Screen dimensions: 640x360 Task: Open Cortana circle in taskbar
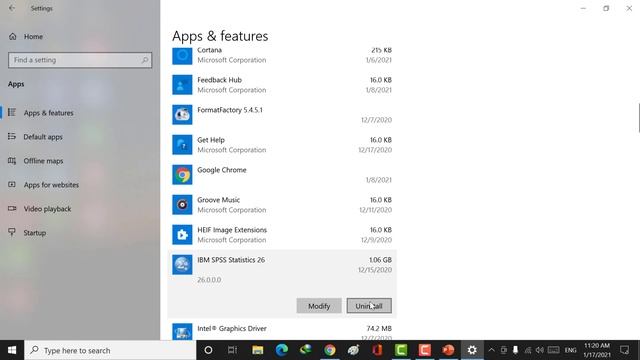(208, 350)
